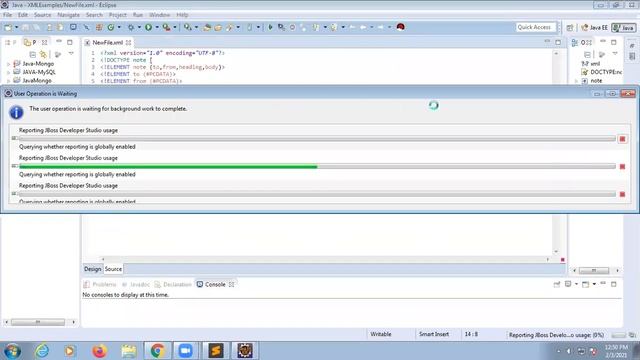Screen dimensions: 640x360
Task: Open the Windows Start menu
Action: (12, 351)
